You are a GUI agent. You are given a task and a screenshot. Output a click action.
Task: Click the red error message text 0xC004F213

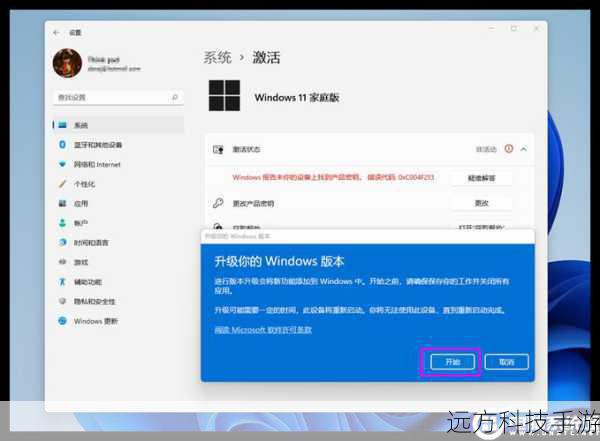click(333, 177)
